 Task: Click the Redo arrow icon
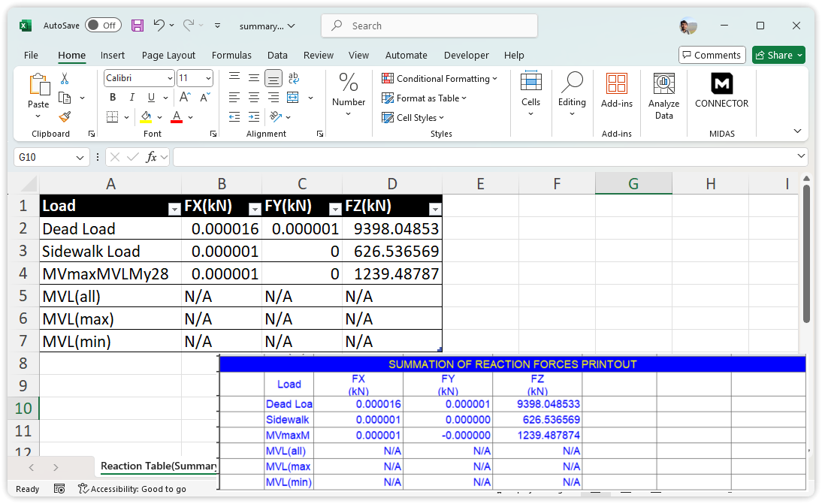[188, 25]
